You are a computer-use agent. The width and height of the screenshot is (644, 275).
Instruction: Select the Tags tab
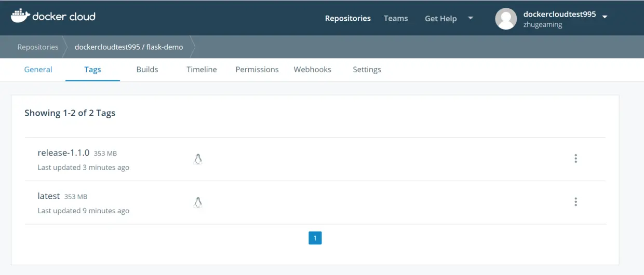click(x=92, y=70)
